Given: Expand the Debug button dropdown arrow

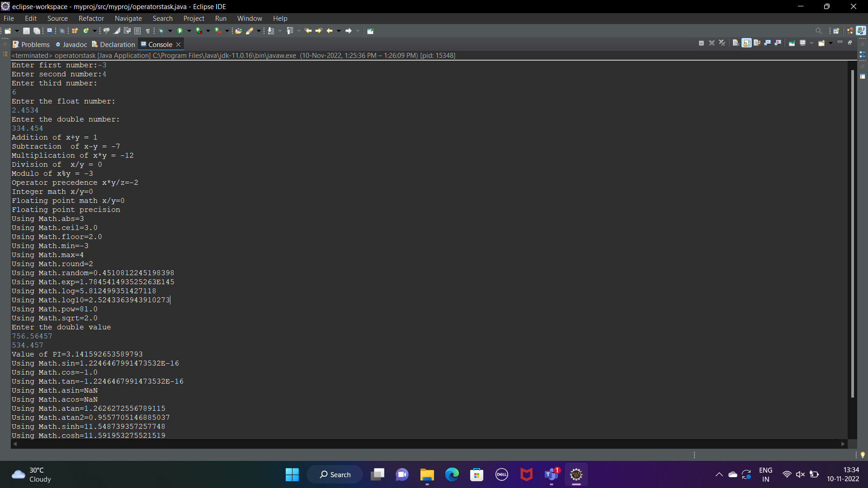Looking at the screenshot, I should click(x=170, y=31).
